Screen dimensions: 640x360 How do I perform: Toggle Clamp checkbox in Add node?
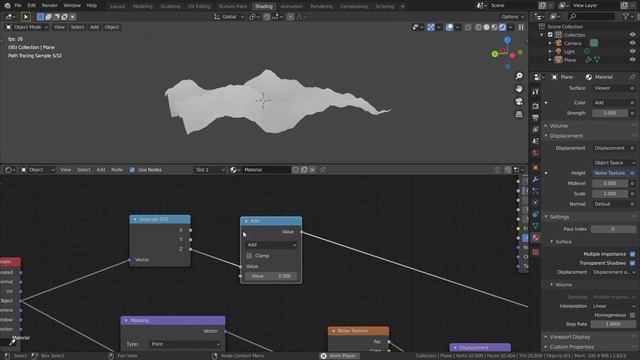click(249, 256)
